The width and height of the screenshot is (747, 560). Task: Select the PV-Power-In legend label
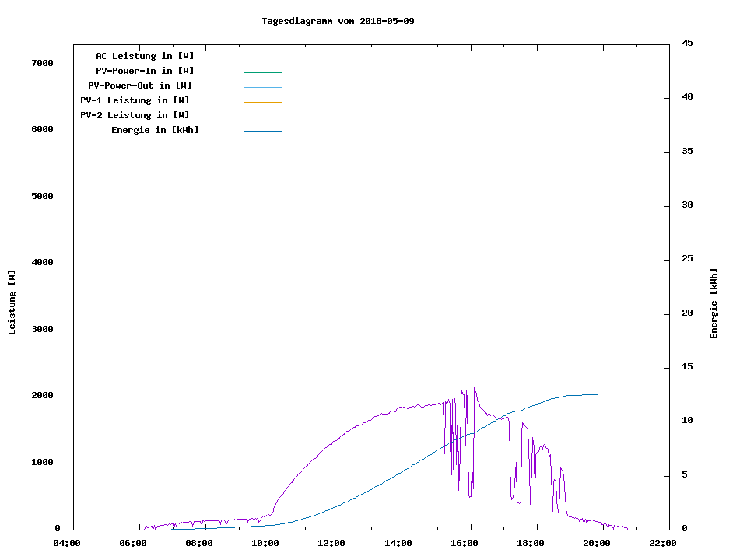[x=145, y=71]
